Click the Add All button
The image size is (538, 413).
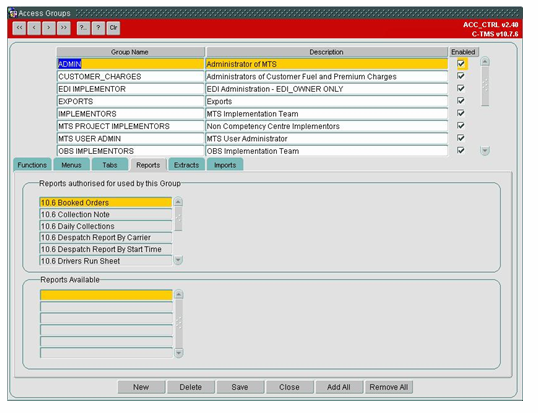pyautogui.click(x=339, y=387)
